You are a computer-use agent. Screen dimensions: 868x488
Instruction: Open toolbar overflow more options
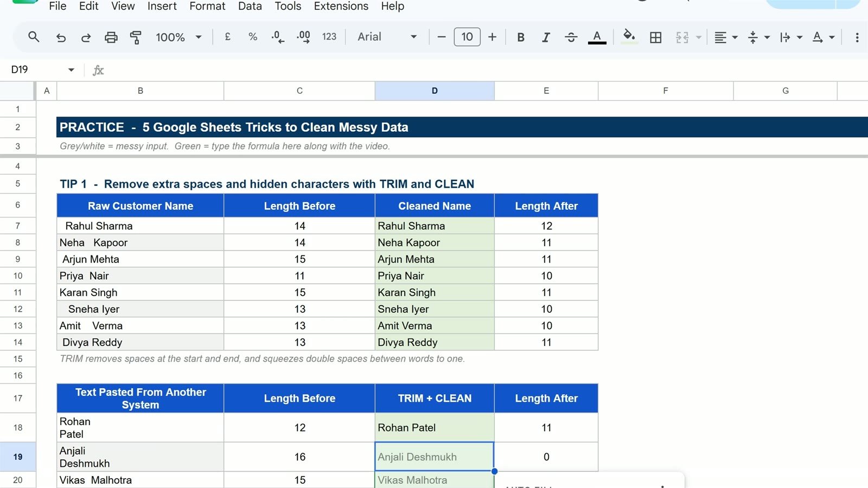(857, 37)
